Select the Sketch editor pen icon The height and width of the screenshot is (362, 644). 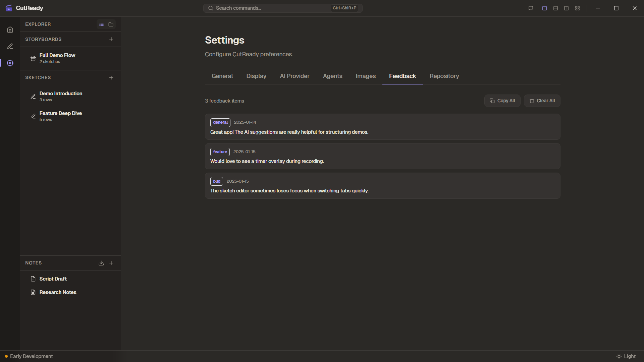pos(10,46)
